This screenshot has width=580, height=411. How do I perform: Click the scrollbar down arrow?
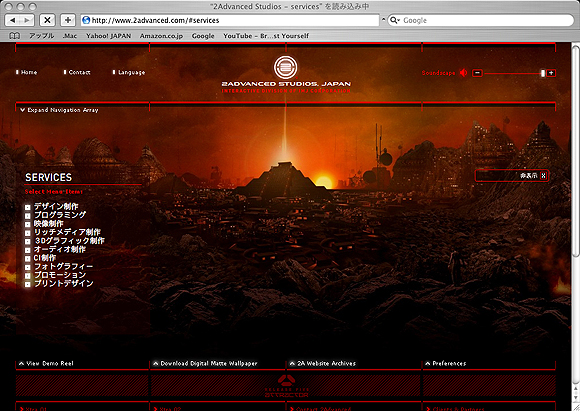click(x=576, y=397)
